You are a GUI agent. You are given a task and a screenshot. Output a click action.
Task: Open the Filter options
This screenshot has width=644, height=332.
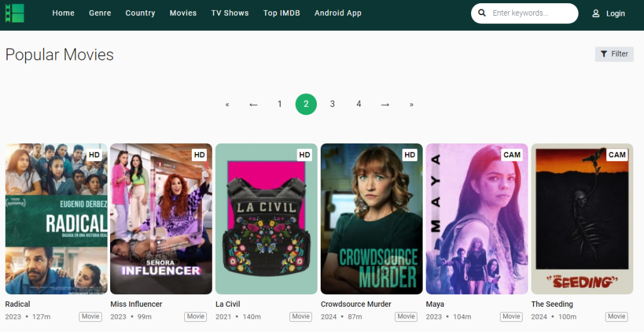[x=614, y=54]
